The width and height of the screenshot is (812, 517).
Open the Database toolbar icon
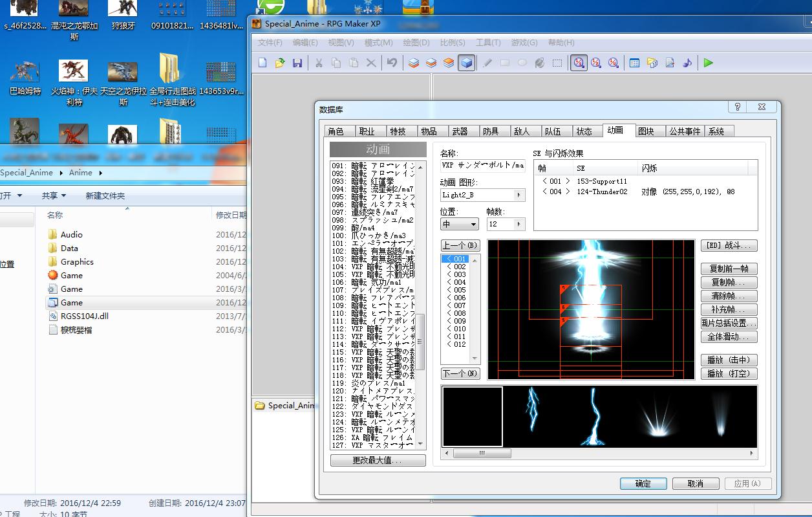click(635, 63)
